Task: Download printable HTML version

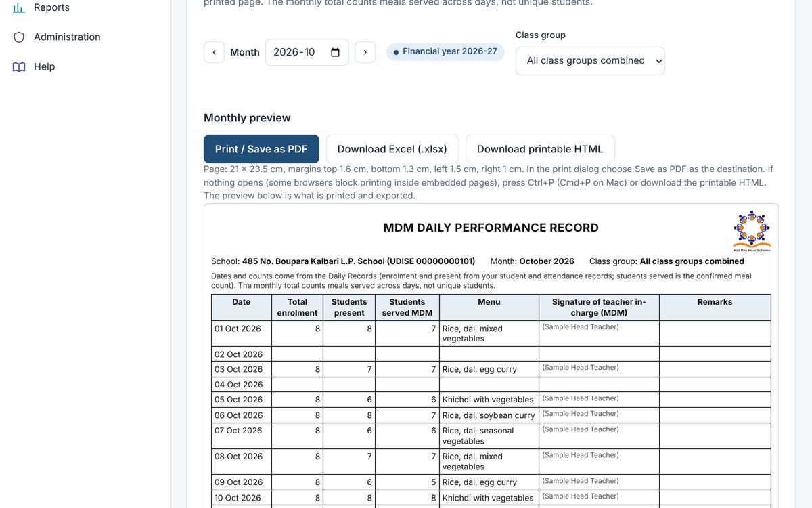Action: tap(540, 149)
